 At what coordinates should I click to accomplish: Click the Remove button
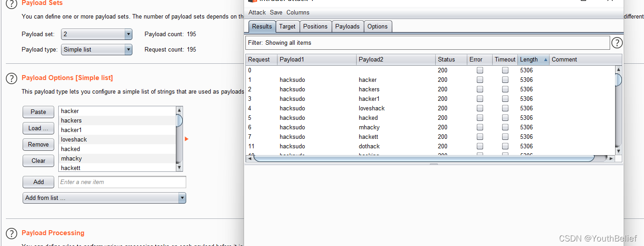38,145
